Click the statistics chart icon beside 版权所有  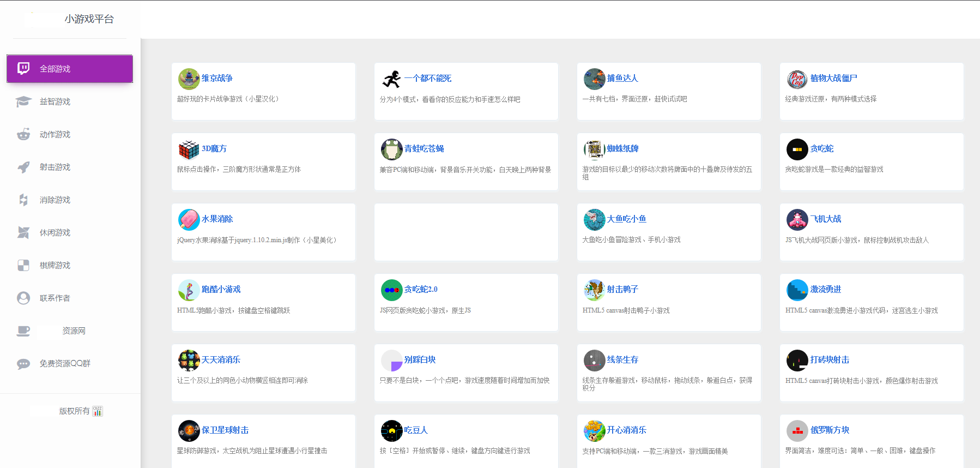point(98,411)
